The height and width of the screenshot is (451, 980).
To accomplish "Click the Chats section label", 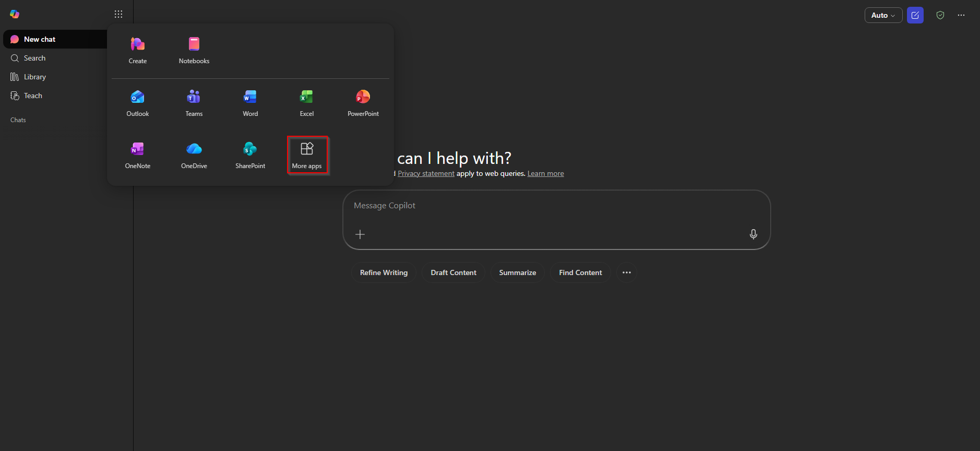I will click(18, 120).
